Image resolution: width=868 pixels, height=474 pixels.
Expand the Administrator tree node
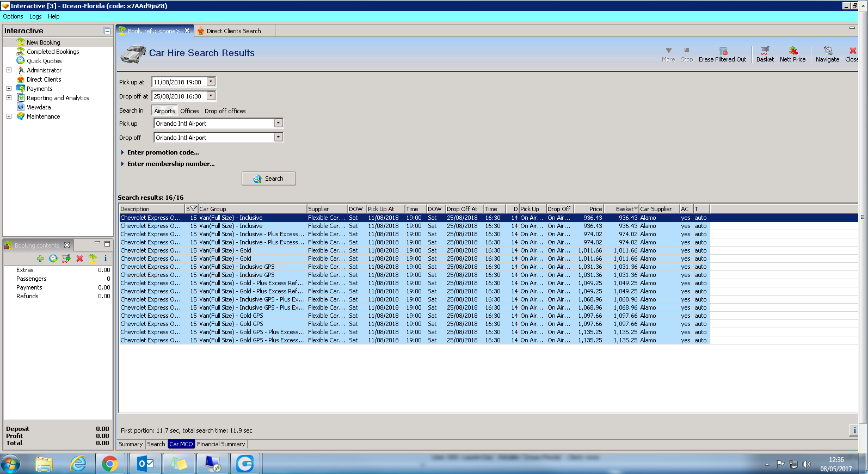click(9, 70)
